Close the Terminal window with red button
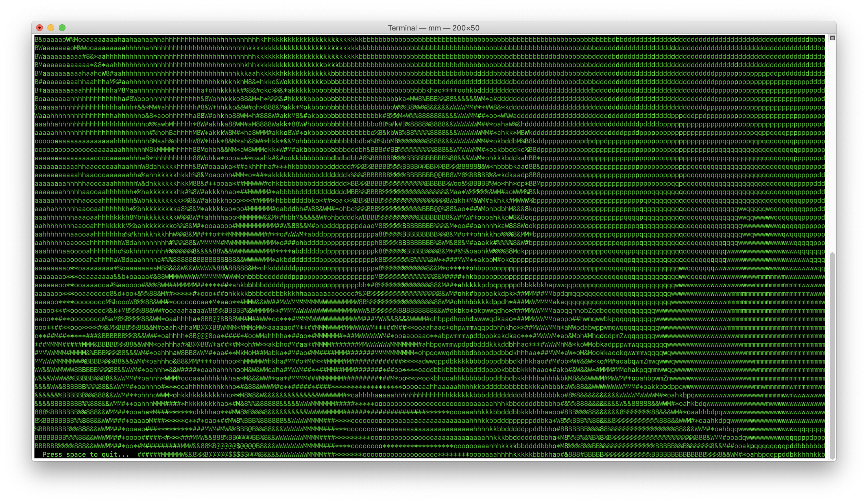 tap(40, 28)
